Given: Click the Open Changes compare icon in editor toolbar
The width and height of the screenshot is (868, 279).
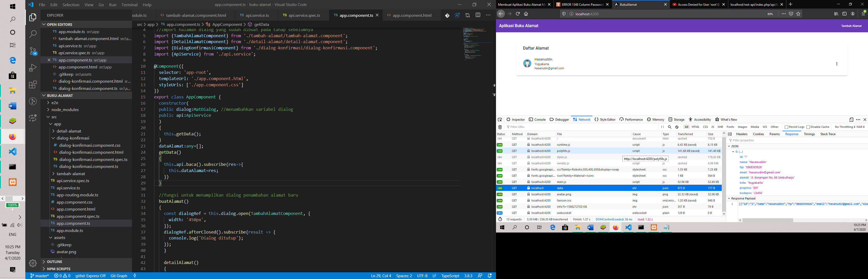Looking at the screenshot, I should pyautogui.click(x=467, y=15).
